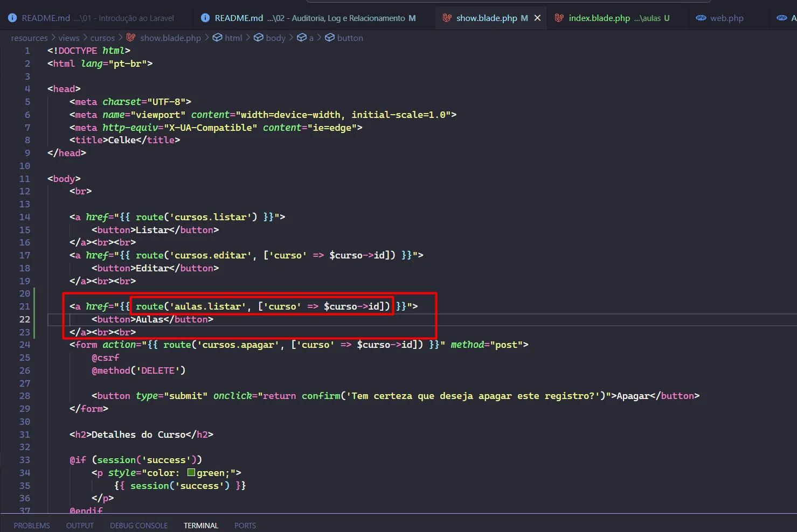Viewport: 797px width, 532px height.
Task: Click the html symbol icon in breadcrumbs
Action: pos(218,38)
